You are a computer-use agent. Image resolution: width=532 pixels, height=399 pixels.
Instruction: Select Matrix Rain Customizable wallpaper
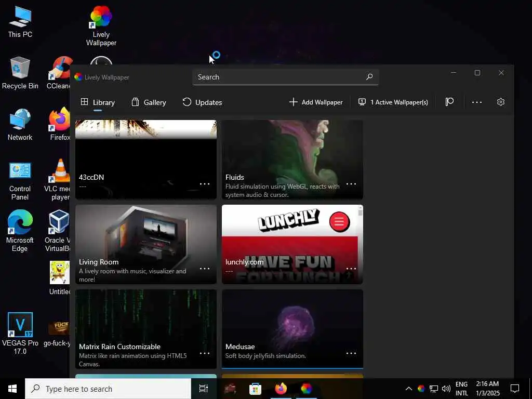coord(146,329)
